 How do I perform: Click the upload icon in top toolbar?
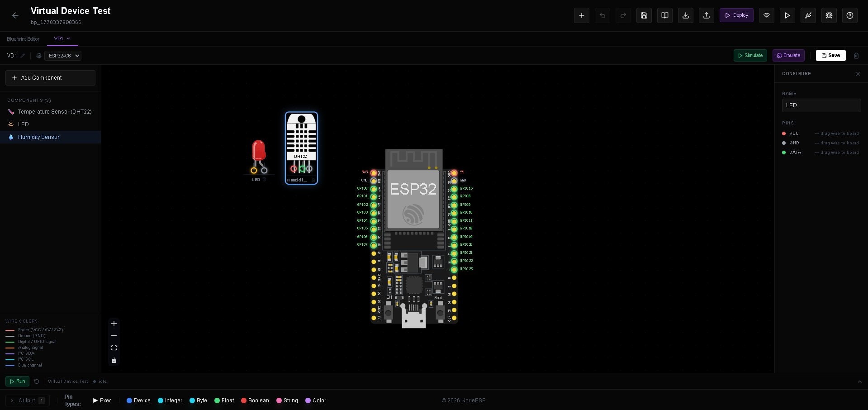(x=707, y=15)
